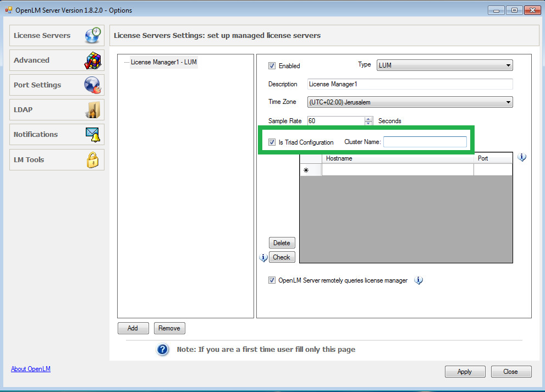545x392 pixels.
Task: Minimize the OpenLM Options window
Action: point(497,10)
